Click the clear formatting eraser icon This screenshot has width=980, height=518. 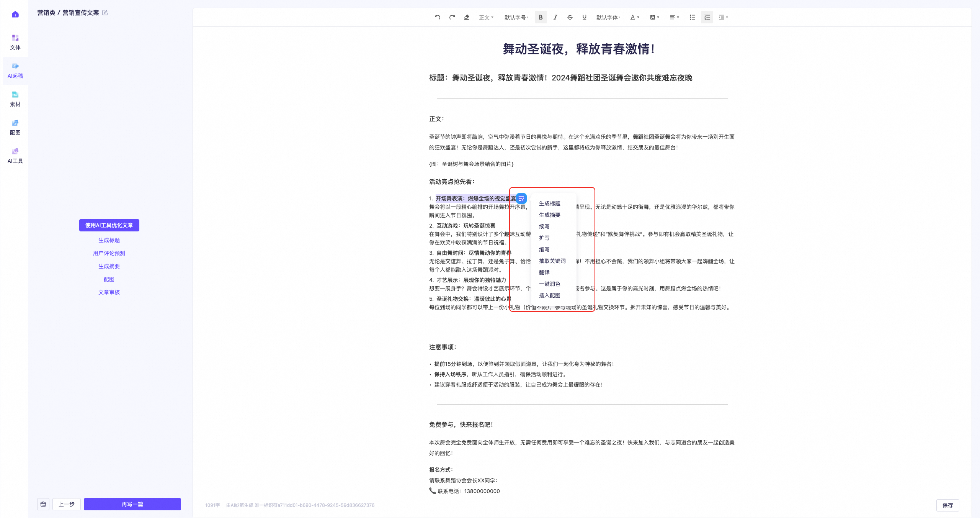[x=467, y=17]
